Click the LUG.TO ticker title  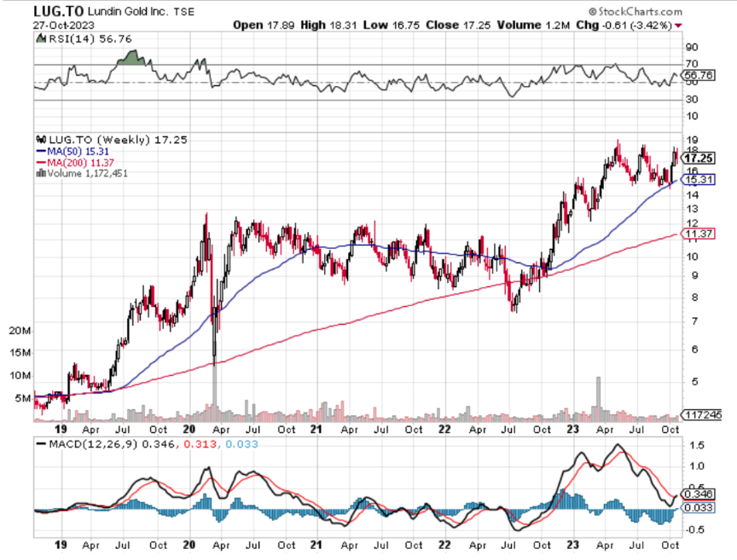(x=58, y=11)
